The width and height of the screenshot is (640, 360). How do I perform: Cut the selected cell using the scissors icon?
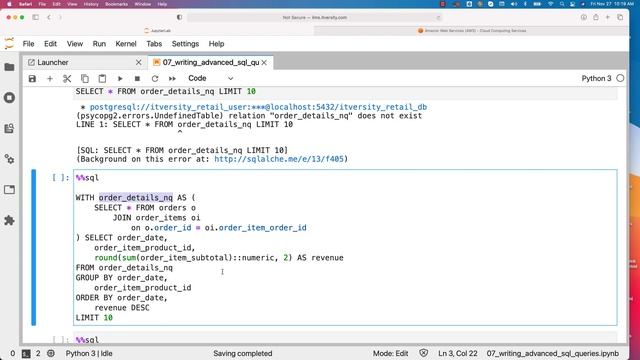point(67,78)
